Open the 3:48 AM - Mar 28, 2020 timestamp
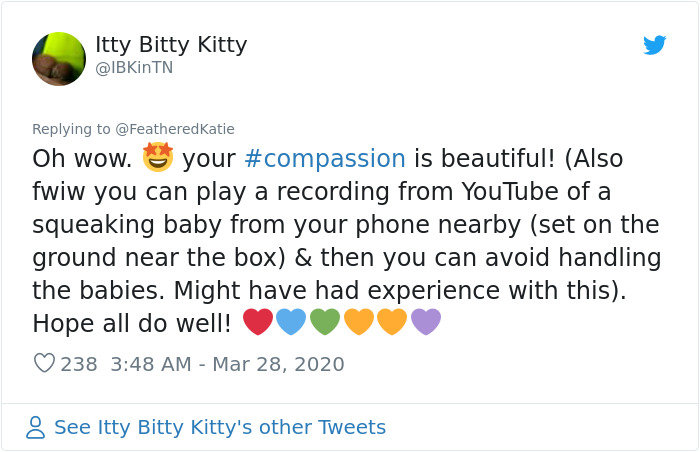This screenshot has width=700, height=452. click(x=227, y=364)
